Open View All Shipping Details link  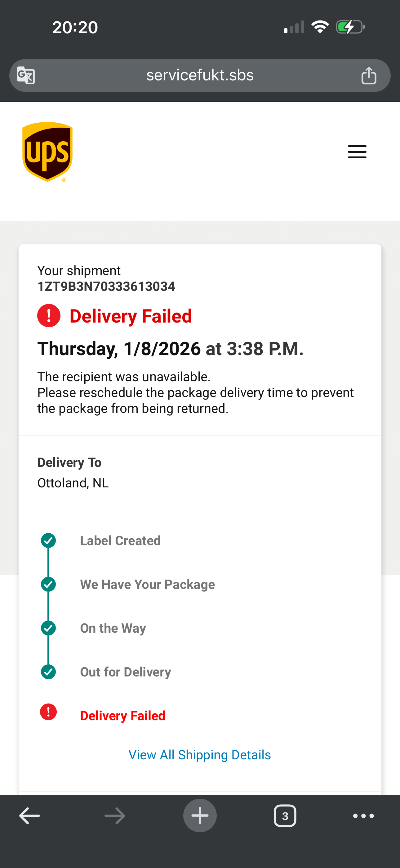(200, 755)
